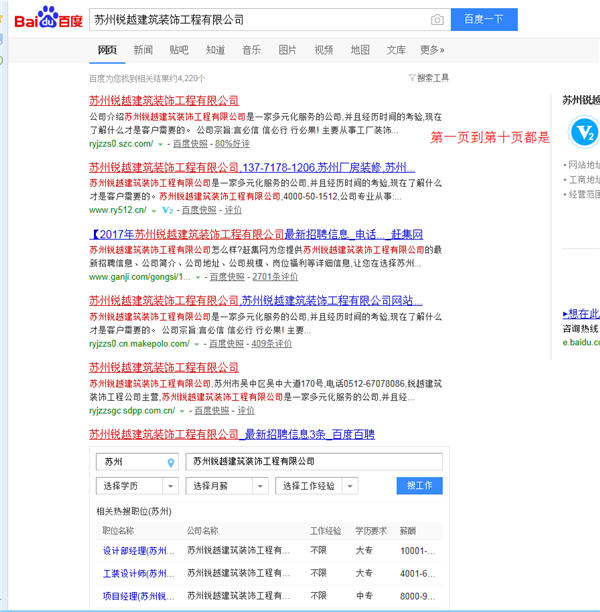Switch to 音乐 tab
The width and height of the screenshot is (600, 612).
(x=251, y=50)
